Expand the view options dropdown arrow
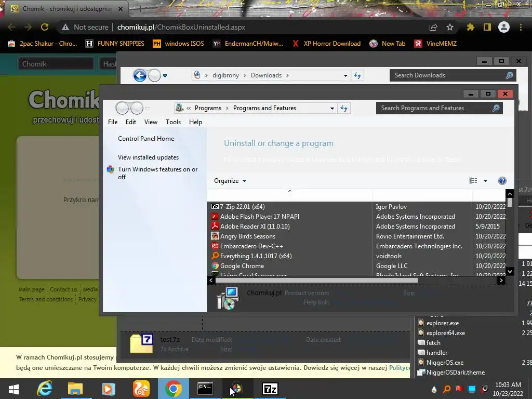Viewport: 532px width, 399px height. click(x=486, y=180)
